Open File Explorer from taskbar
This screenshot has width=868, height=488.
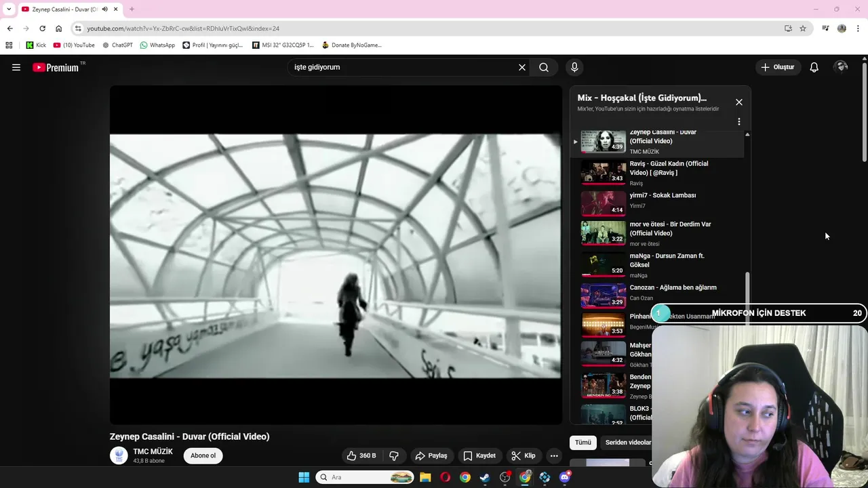(x=425, y=477)
